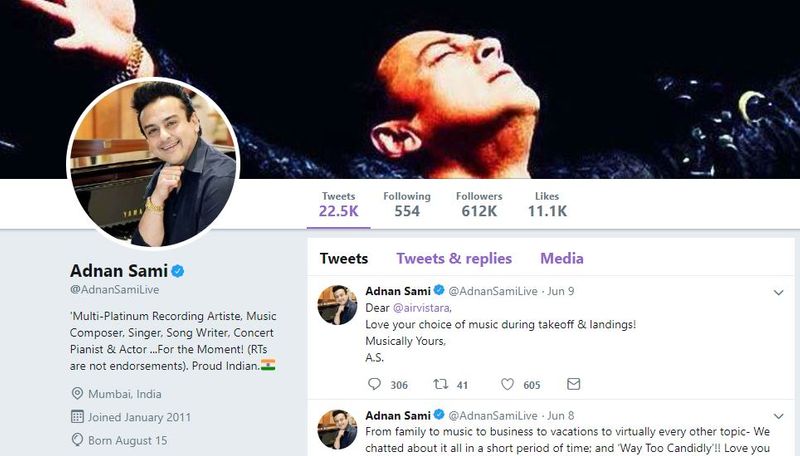Like the Jun 9 tweet with heart icon
The height and width of the screenshot is (456, 800).
[x=507, y=384]
